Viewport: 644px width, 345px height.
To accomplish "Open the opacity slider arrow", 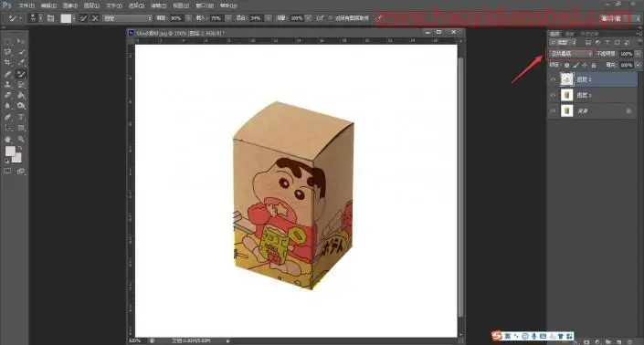I will (x=638, y=54).
